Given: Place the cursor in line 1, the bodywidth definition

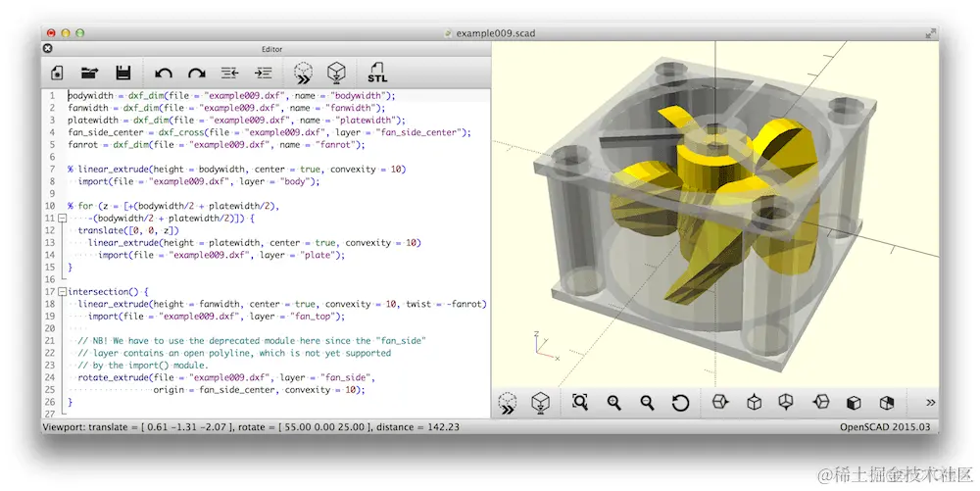Looking at the screenshot, I should pyautogui.click(x=232, y=96).
